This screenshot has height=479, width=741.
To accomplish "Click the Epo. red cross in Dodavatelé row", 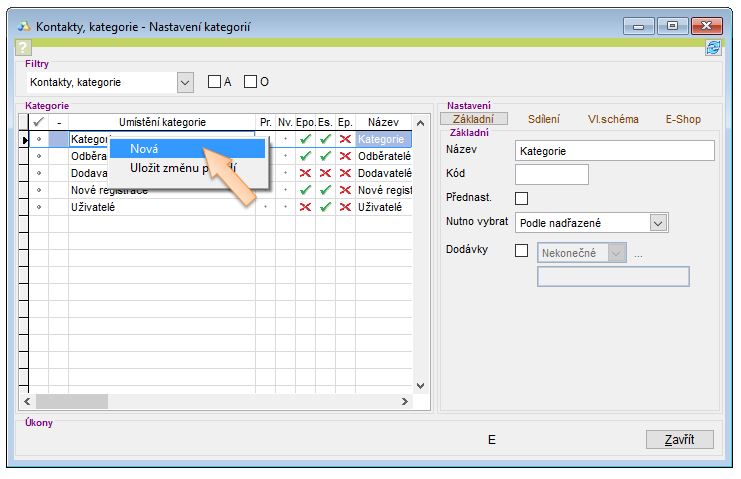I will [305, 173].
